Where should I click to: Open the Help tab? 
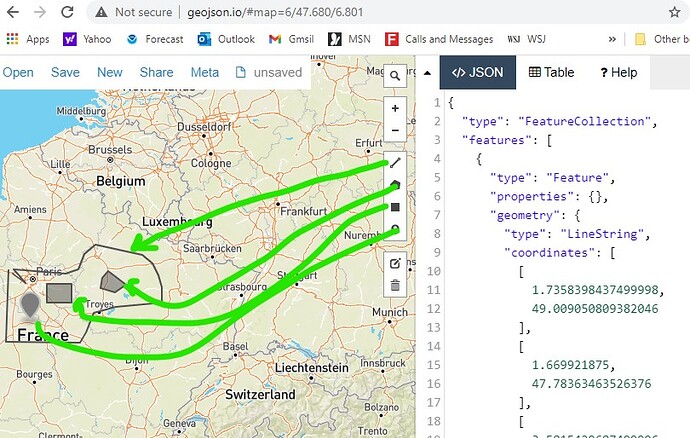(x=618, y=72)
